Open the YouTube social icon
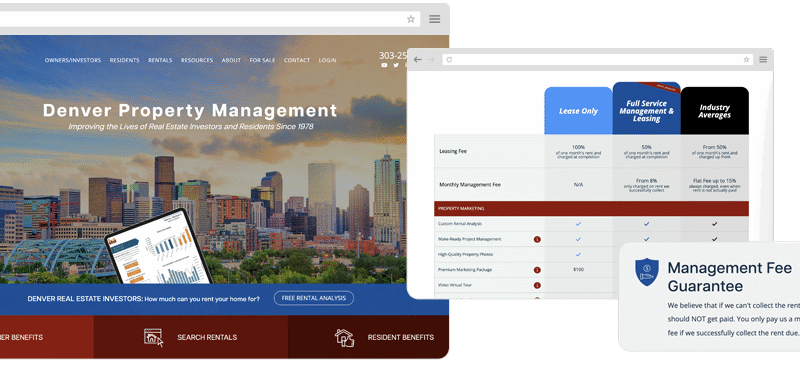Screen dimensions: 800x365 tap(384, 65)
